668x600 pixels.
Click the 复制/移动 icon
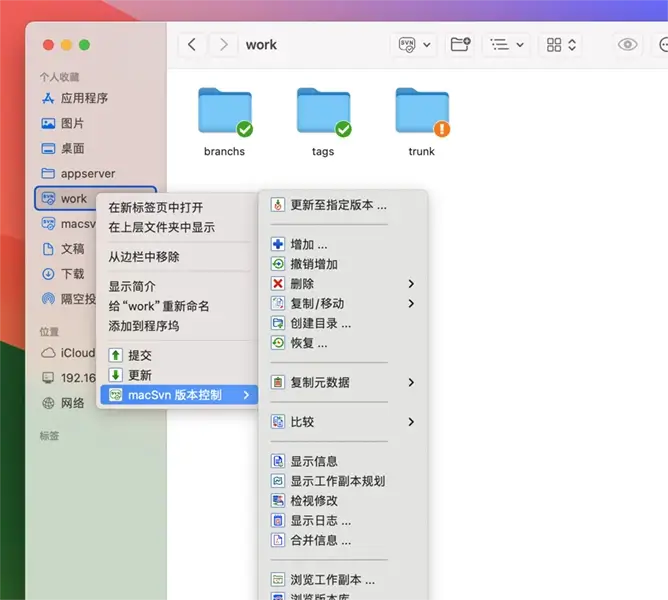(x=278, y=303)
